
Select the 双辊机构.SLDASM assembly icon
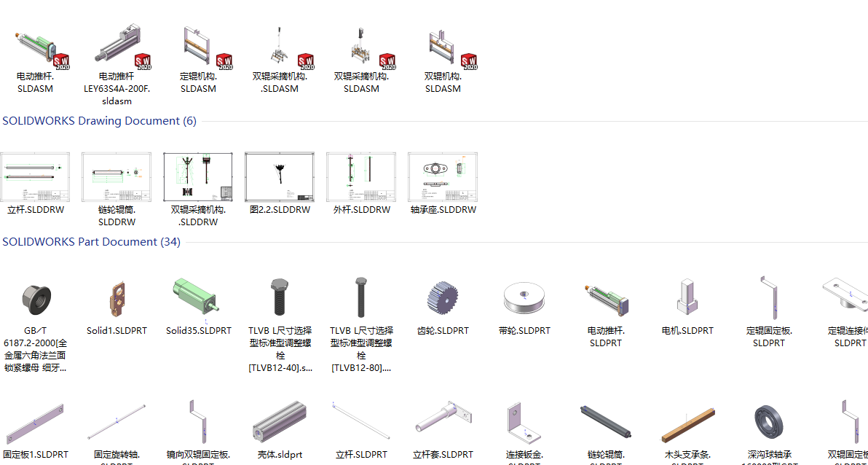(444, 47)
